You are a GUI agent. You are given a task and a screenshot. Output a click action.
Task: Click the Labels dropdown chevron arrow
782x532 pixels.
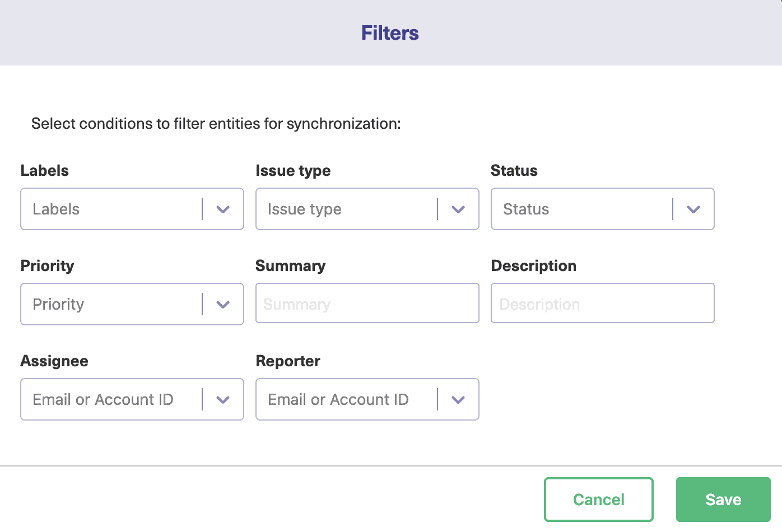pos(223,209)
